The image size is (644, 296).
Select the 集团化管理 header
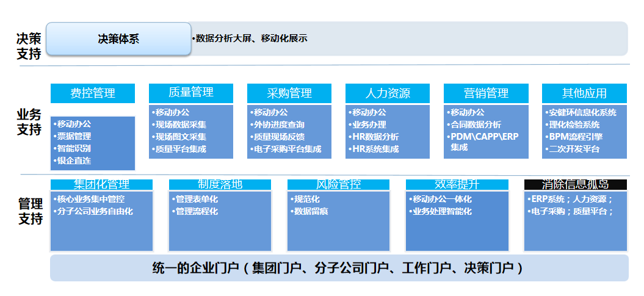(101, 184)
